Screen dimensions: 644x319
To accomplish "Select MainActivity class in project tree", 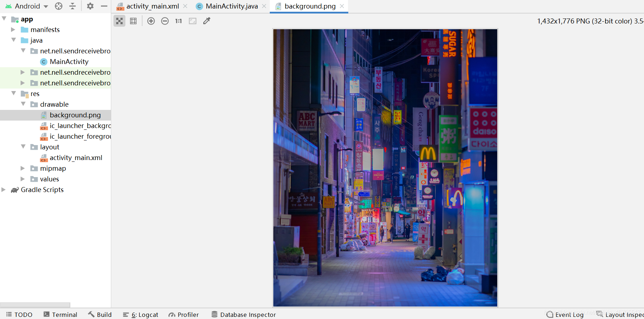I will click(x=55, y=62).
